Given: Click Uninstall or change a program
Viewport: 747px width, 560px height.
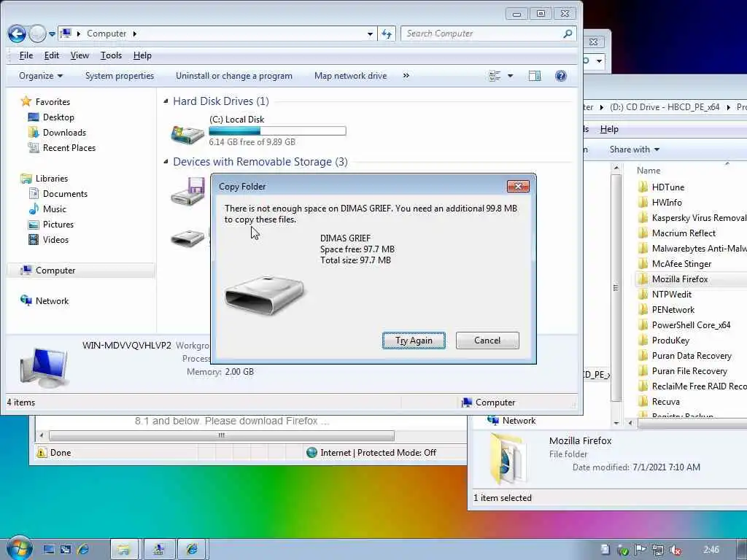Looking at the screenshot, I should (x=234, y=76).
